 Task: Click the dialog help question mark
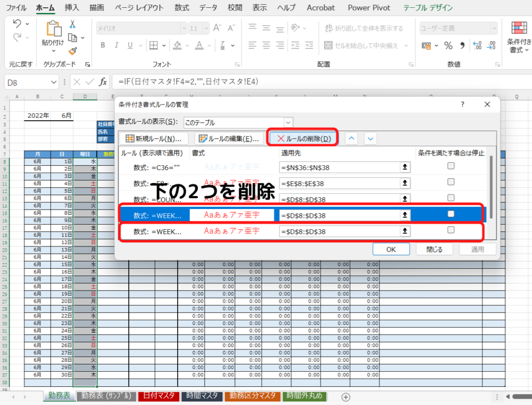tap(462, 104)
